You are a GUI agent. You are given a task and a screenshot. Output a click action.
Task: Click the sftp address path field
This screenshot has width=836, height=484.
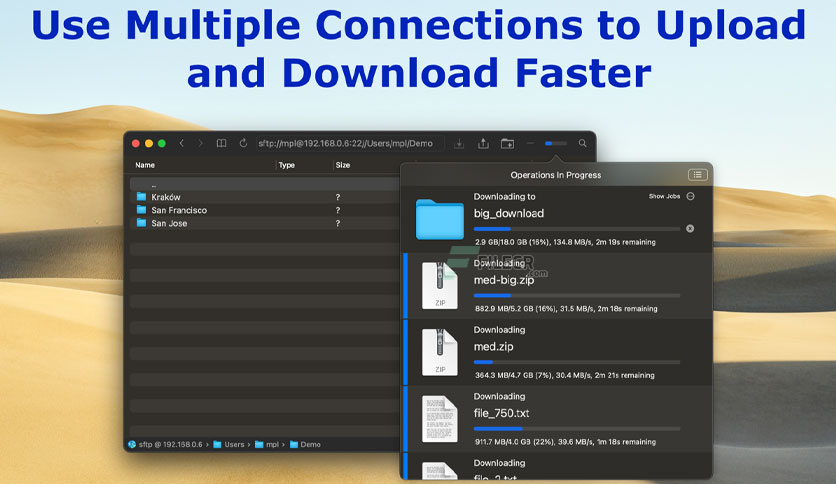coord(349,143)
